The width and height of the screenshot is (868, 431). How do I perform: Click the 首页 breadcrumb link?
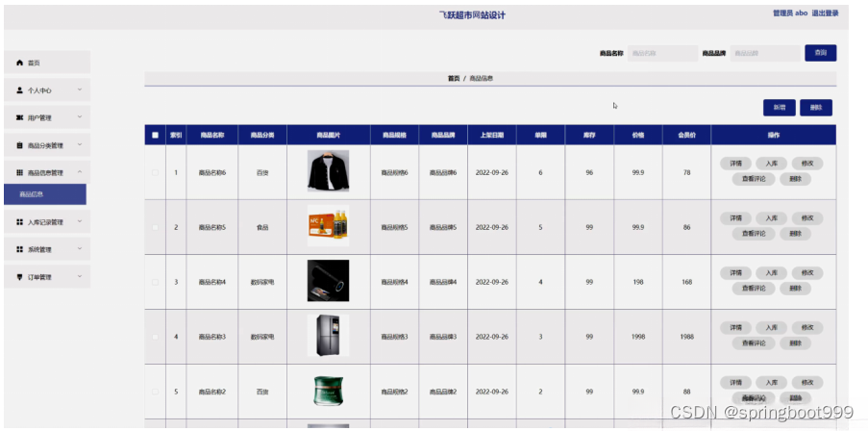point(454,79)
